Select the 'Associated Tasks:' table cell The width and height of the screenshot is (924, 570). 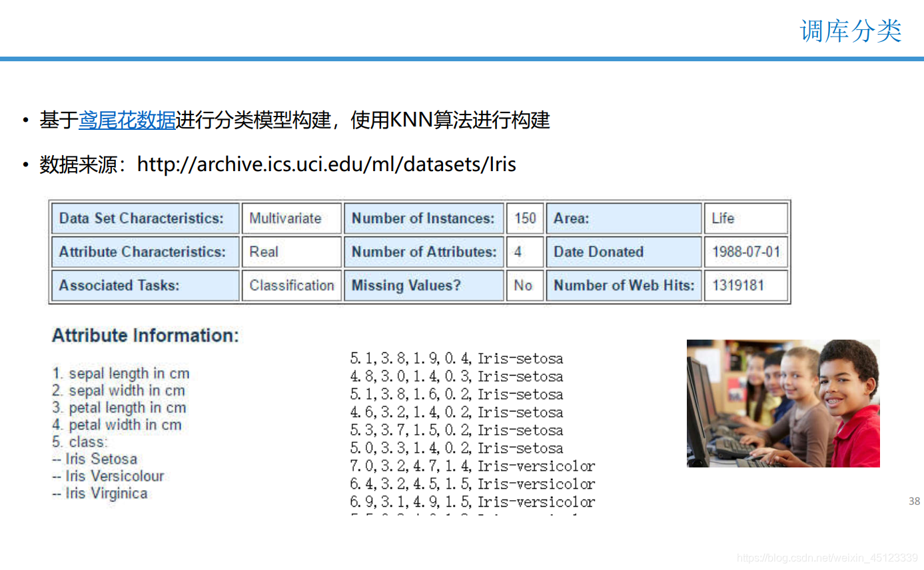[145, 286]
